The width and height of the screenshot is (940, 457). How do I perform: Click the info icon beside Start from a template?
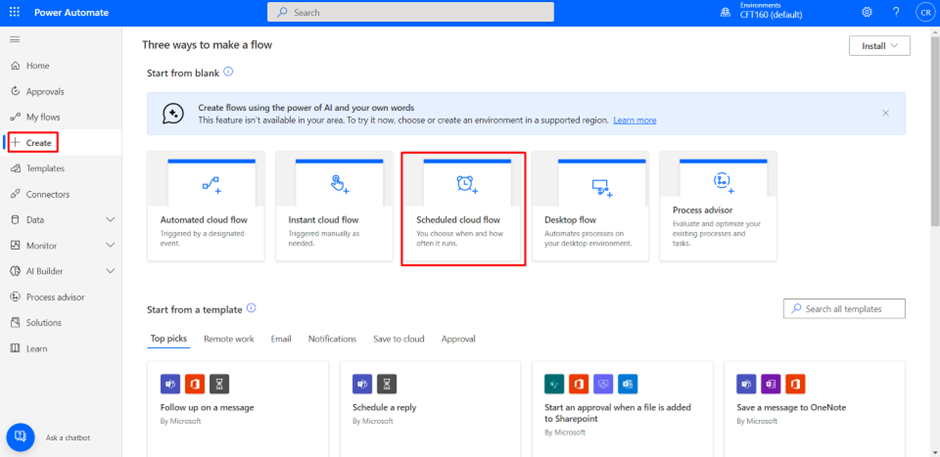click(x=251, y=308)
